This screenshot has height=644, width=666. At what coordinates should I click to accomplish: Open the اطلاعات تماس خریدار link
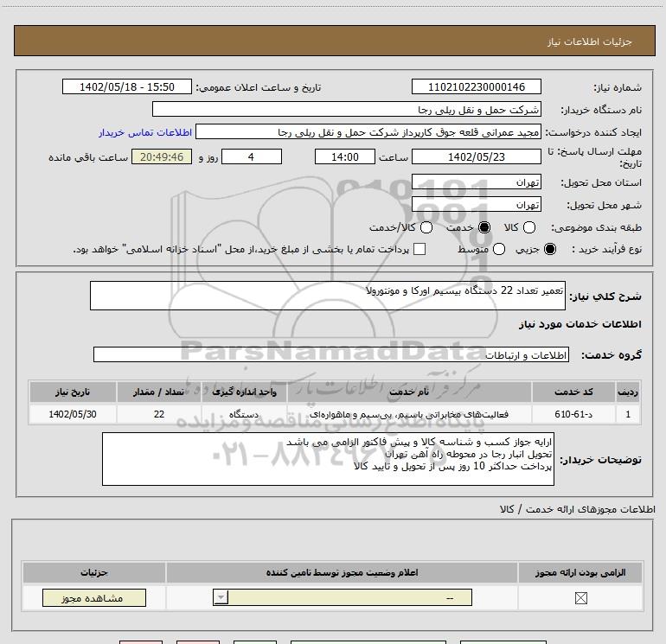(145, 132)
